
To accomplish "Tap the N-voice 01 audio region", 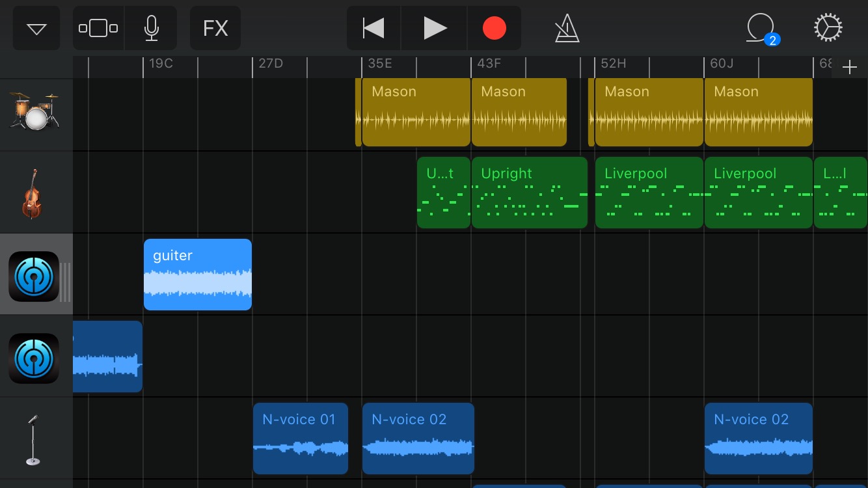I will coord(300,439).
